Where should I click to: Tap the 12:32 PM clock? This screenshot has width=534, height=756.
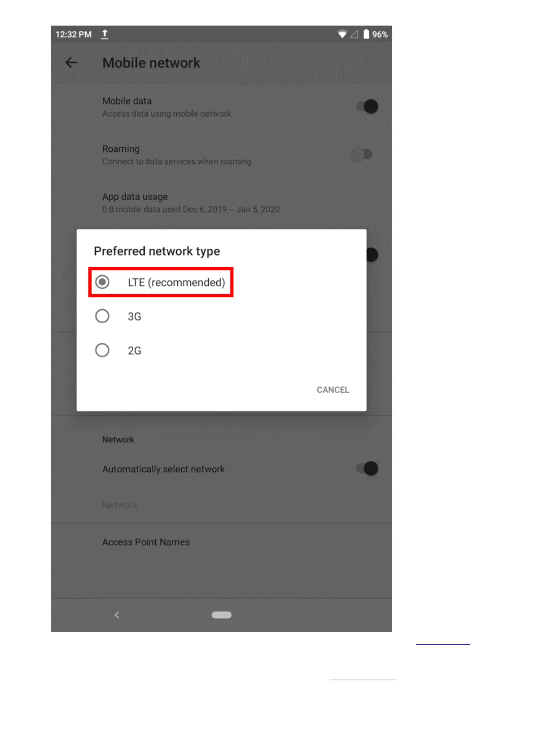coord(74,35)
